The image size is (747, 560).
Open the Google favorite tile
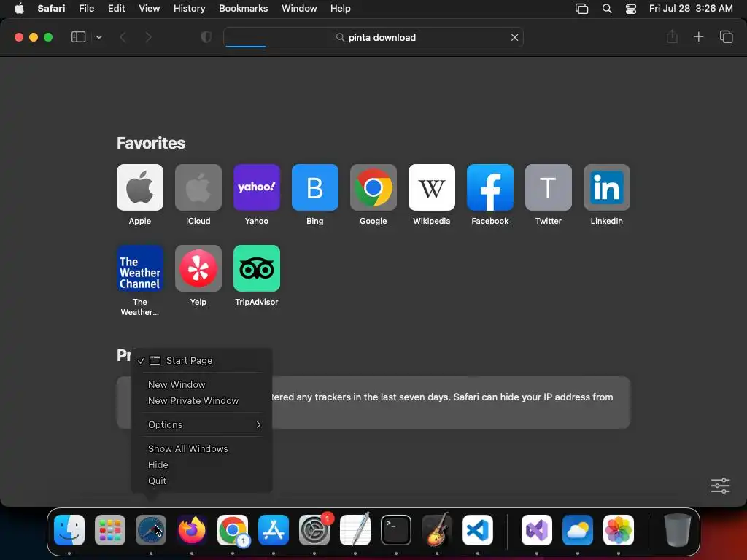pyautogui.click(x=373, y=187)
